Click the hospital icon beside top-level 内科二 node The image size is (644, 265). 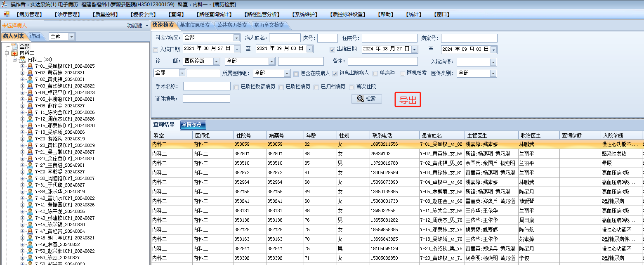coord(14,53)
